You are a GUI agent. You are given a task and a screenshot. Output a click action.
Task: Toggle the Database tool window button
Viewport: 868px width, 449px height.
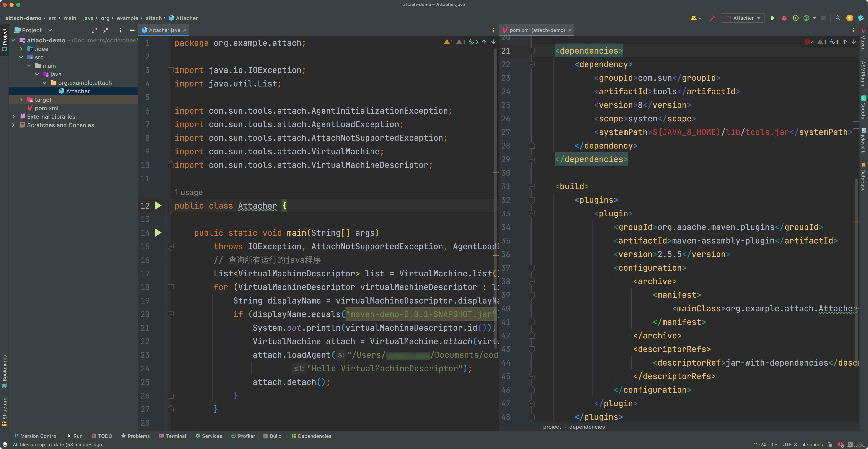(x=863, y=177)
